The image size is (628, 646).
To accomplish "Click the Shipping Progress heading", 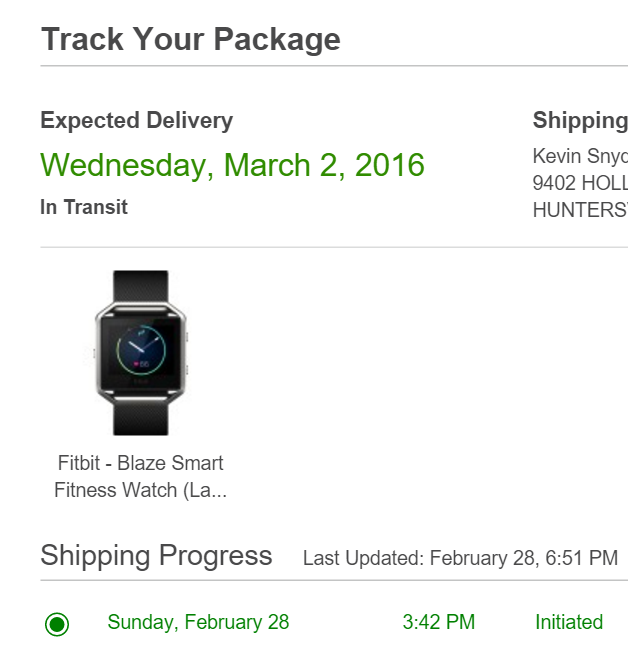I will (156, 556).
